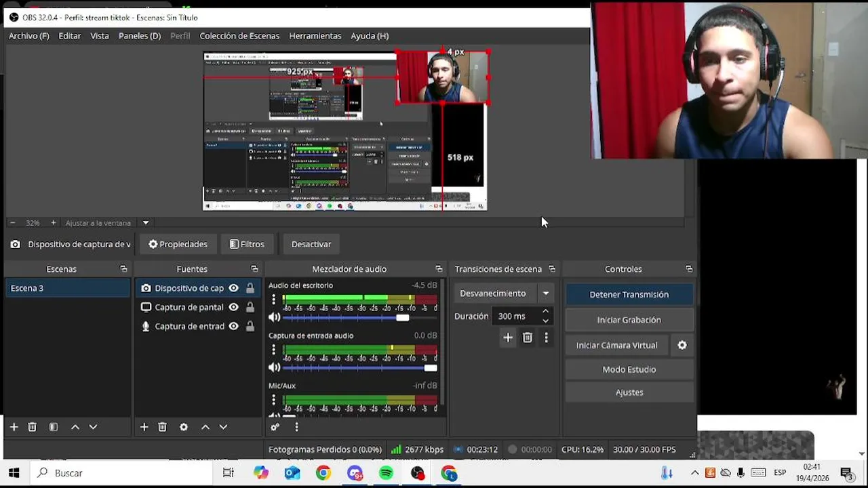This screenshot has width=868, height=488.
Task: Open Propiedades of selected source
Action: 178,244
